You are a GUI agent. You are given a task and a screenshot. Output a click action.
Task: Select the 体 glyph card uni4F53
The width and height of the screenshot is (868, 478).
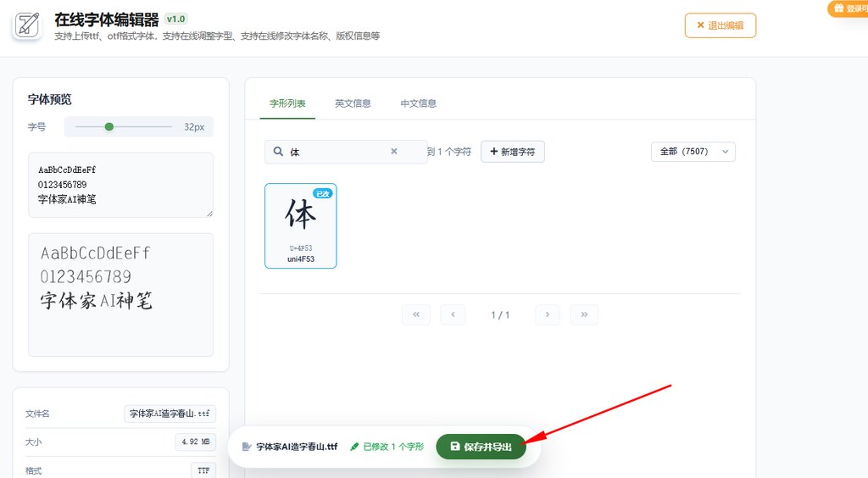301,225
